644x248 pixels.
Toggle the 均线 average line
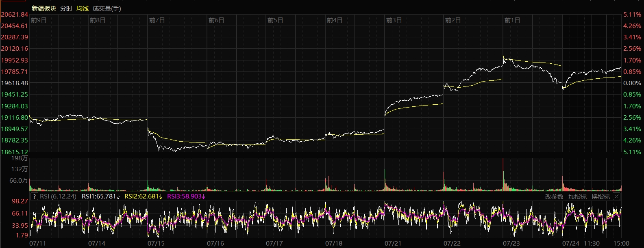[x=83, y=9]
